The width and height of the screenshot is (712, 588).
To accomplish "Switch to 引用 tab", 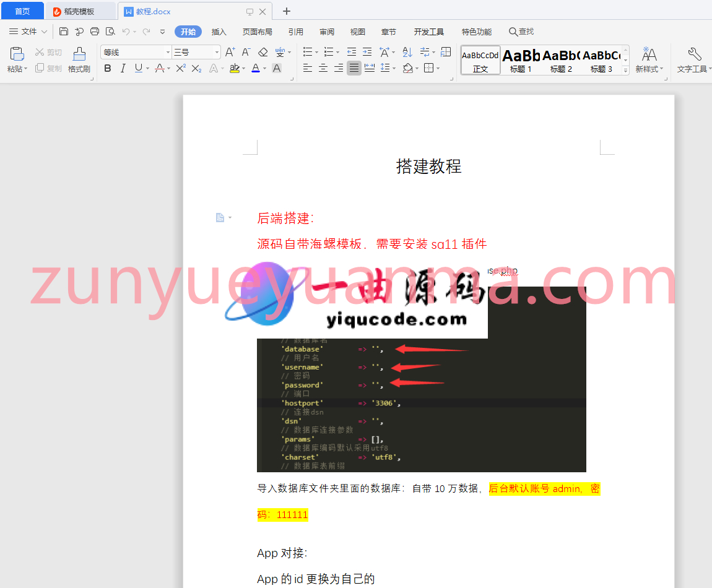I will coord(295,32).
